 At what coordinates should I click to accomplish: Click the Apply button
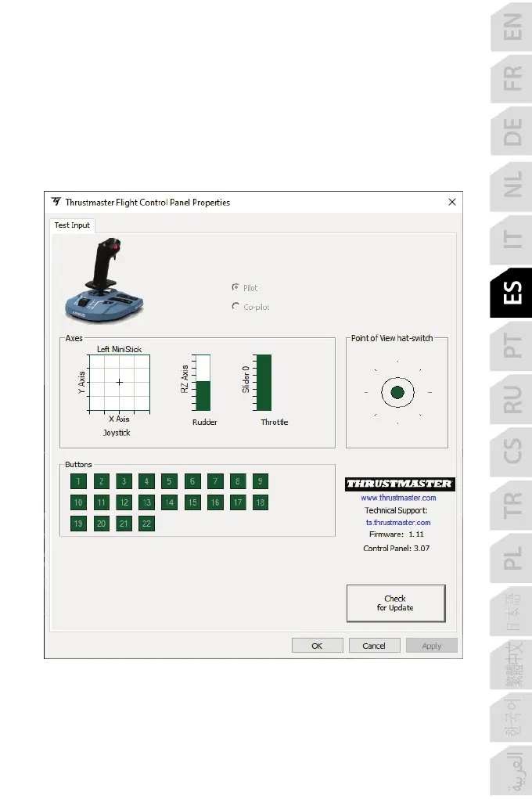point(432,646)
